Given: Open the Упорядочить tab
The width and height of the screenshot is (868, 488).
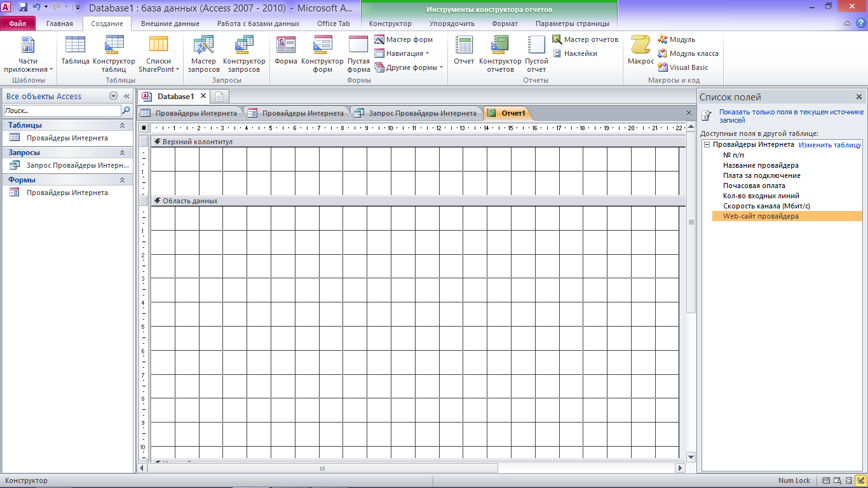Looking at the screenshot, I should pyautogui.click(x=452, y=24).
